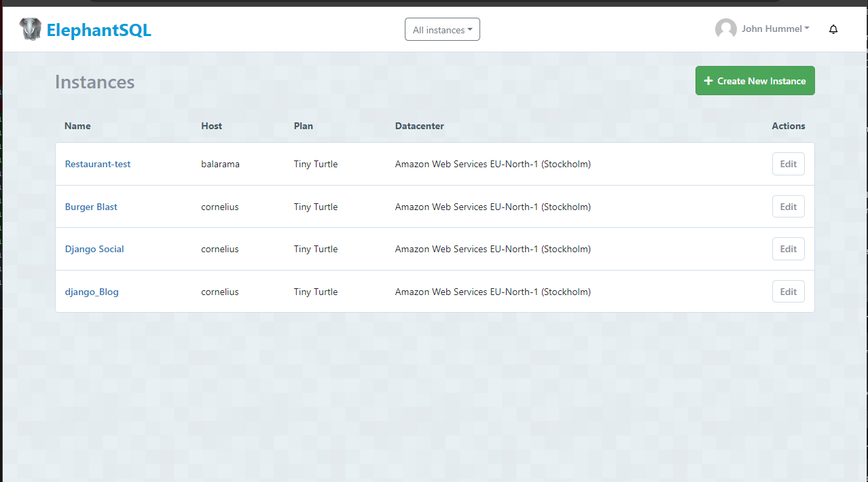Click the Host column header
Screen dimensions: 868x482
(211, 126)
